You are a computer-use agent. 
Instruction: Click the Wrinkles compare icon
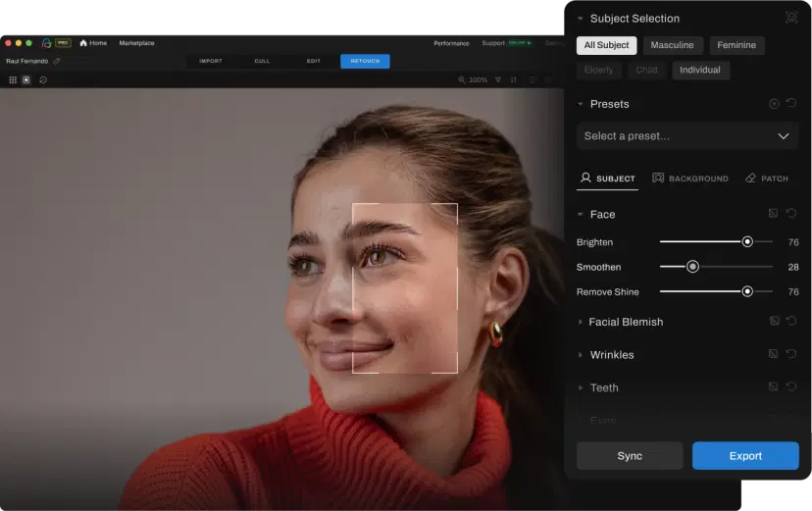click(x=773, y=354)
